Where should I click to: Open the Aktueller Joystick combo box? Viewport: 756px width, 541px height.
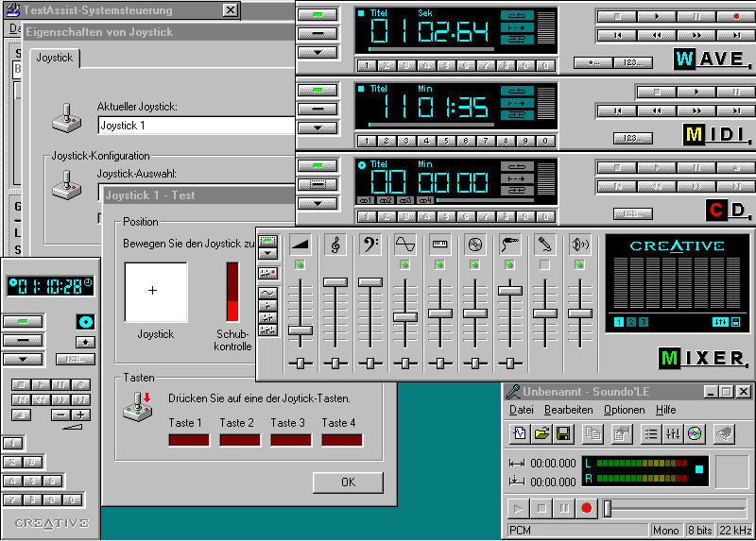[197, 126]
